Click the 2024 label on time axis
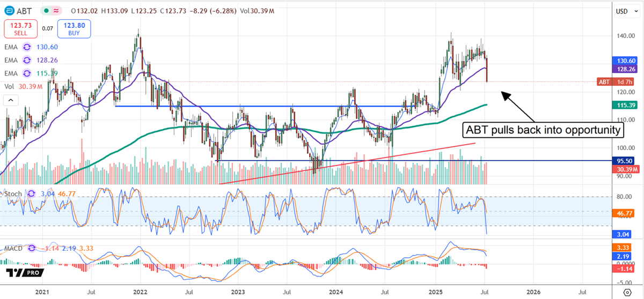The image size is (644, 299). (x=336, y=293)
